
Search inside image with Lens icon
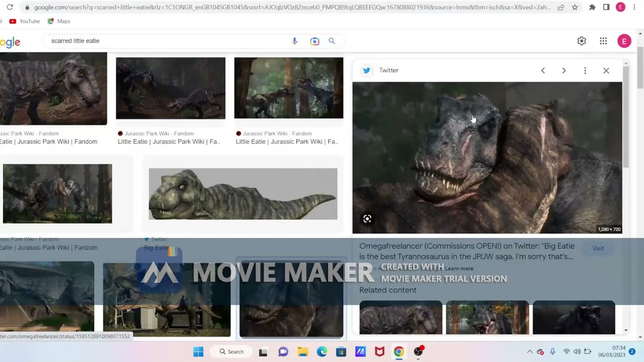coord(367,219)
